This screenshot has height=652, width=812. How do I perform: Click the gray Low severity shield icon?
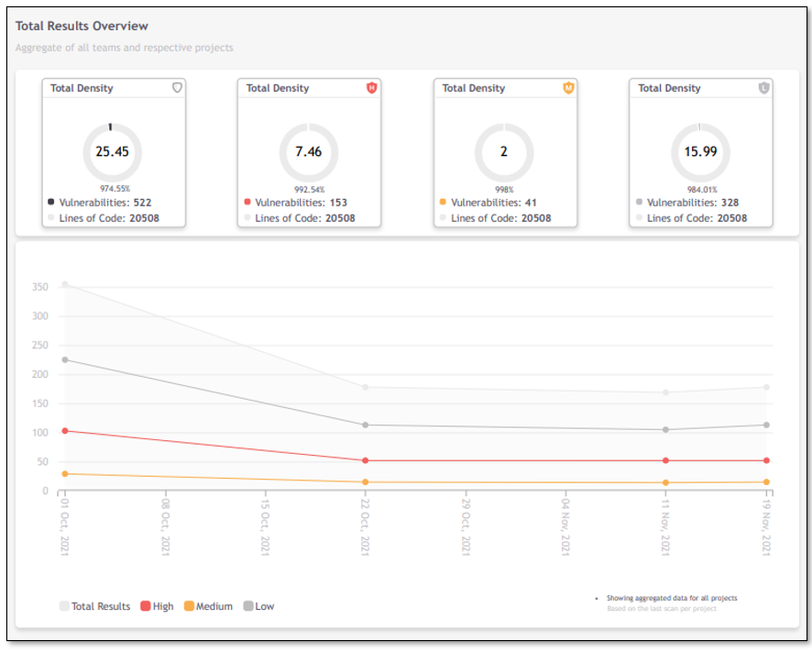(x=764, y=88)
